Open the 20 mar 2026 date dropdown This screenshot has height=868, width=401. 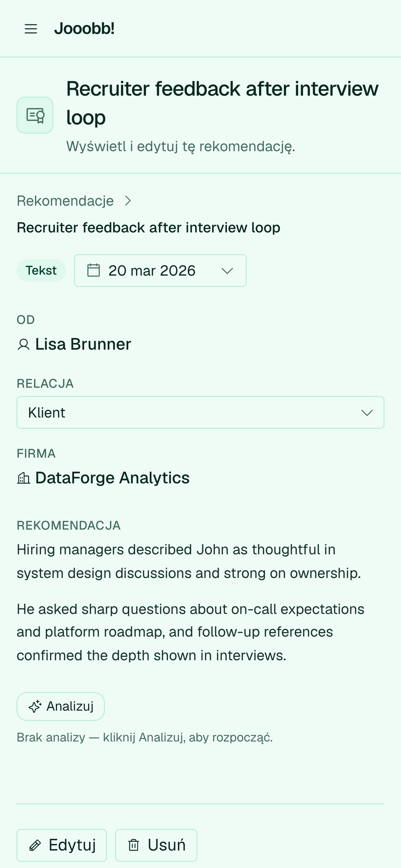160,270
